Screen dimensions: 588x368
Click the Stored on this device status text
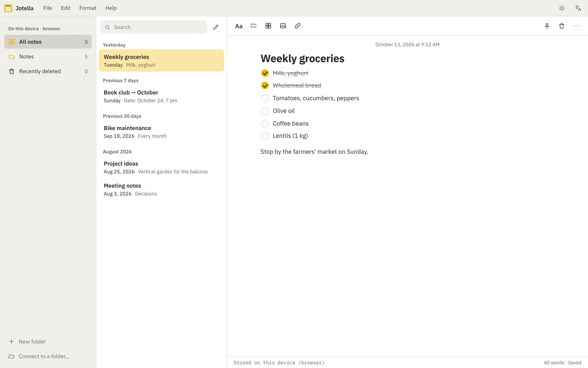279,362
